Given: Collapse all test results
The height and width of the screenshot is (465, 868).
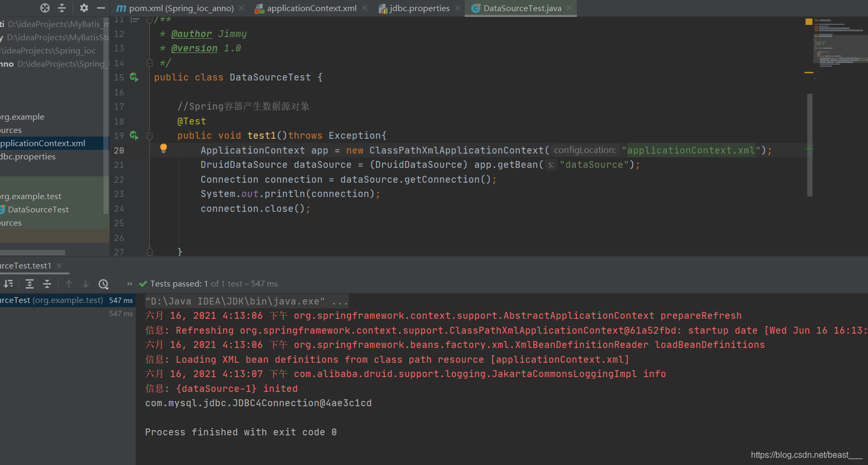Looking at the screenshot, I should (47, 284).
